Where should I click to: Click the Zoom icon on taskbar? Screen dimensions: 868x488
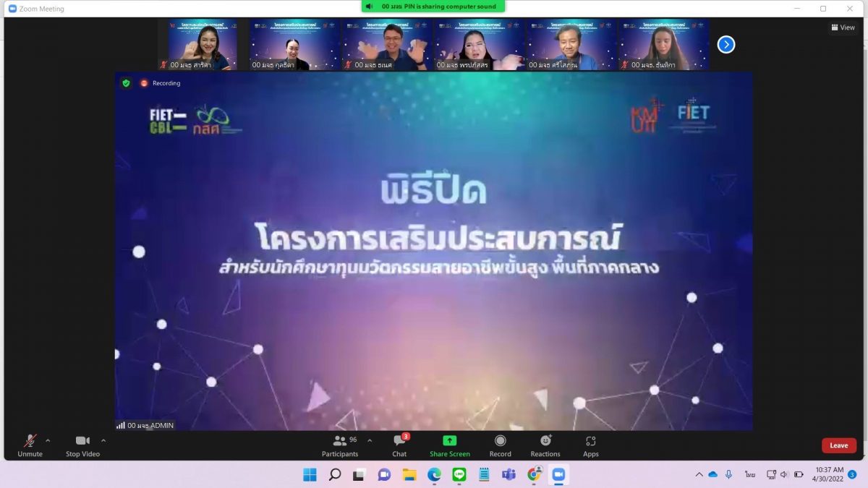click(558, 474)
